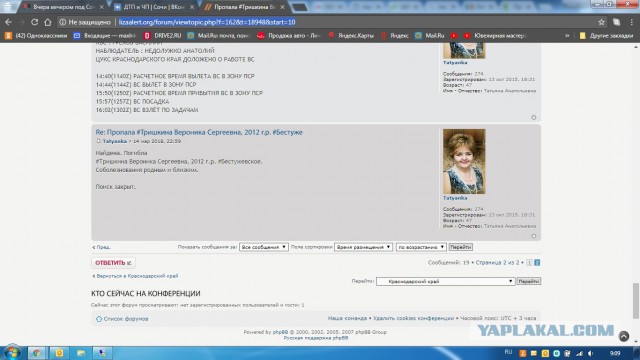
Task: Open the 'Краснодарский край' forum jump dropdown
Action: (x=445, y=281)
